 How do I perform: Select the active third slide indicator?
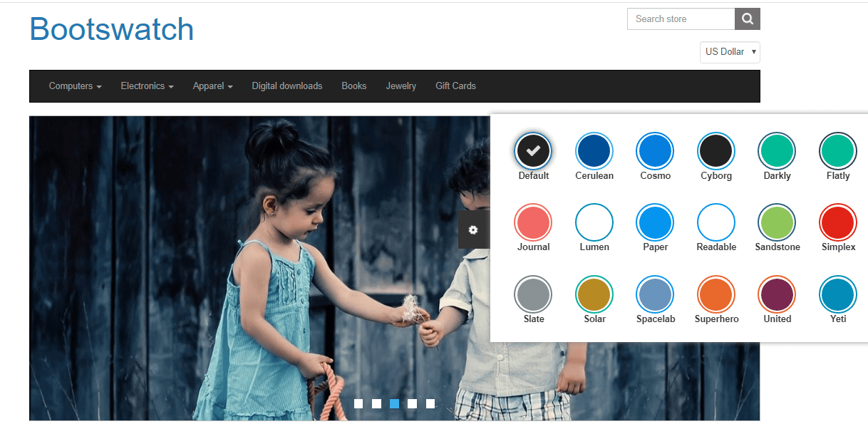click(x=394, y=404)
